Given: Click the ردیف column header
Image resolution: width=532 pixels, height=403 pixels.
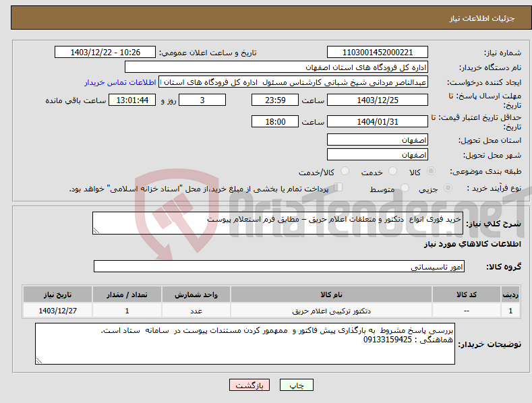Looking at the screenshot, I should (x=510, y=294).
